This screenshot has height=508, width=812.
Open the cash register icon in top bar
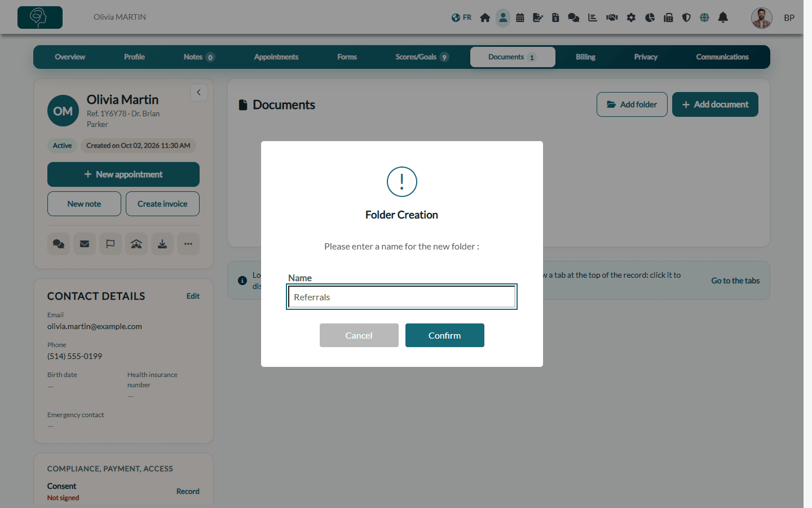(x=668, y=17)
